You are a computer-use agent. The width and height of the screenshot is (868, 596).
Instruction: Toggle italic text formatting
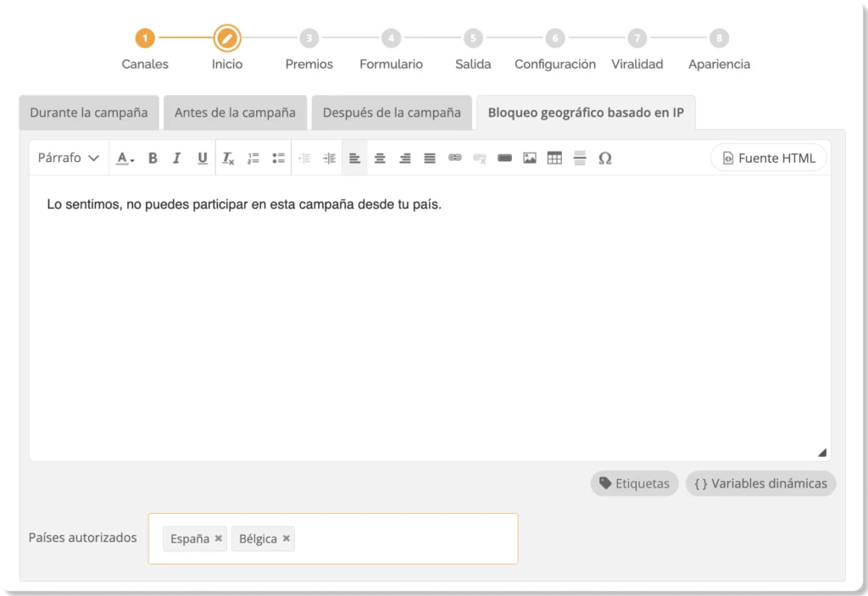(177, 158)
